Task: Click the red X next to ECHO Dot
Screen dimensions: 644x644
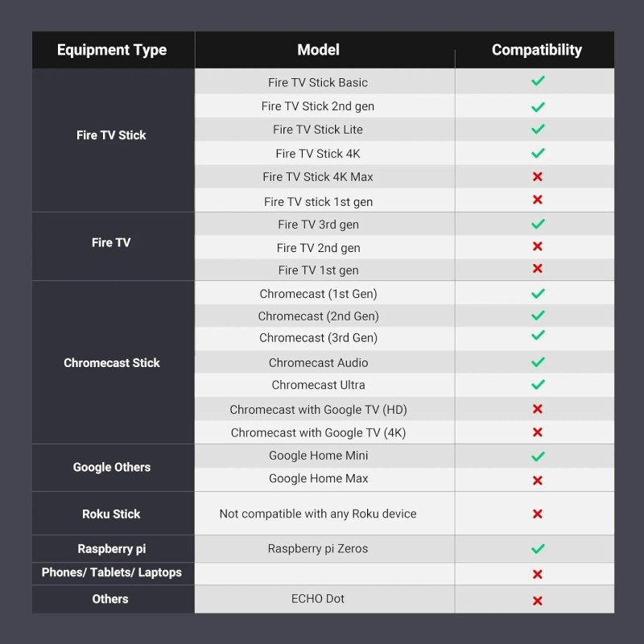Action: click(537, 601)
